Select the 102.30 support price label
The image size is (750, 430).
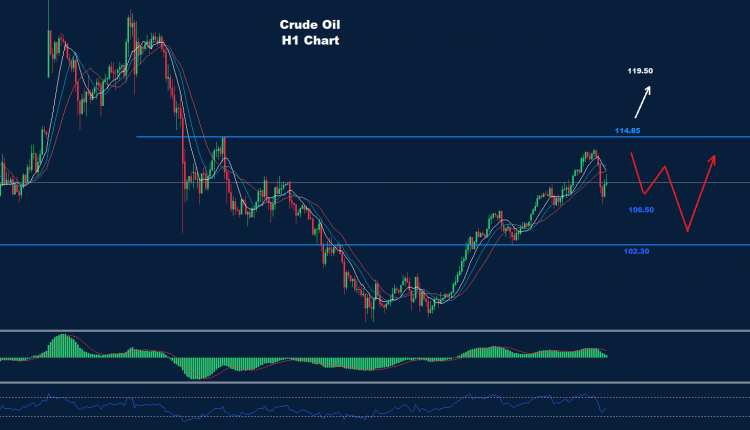pyautogui.click(x=636, y=251)
